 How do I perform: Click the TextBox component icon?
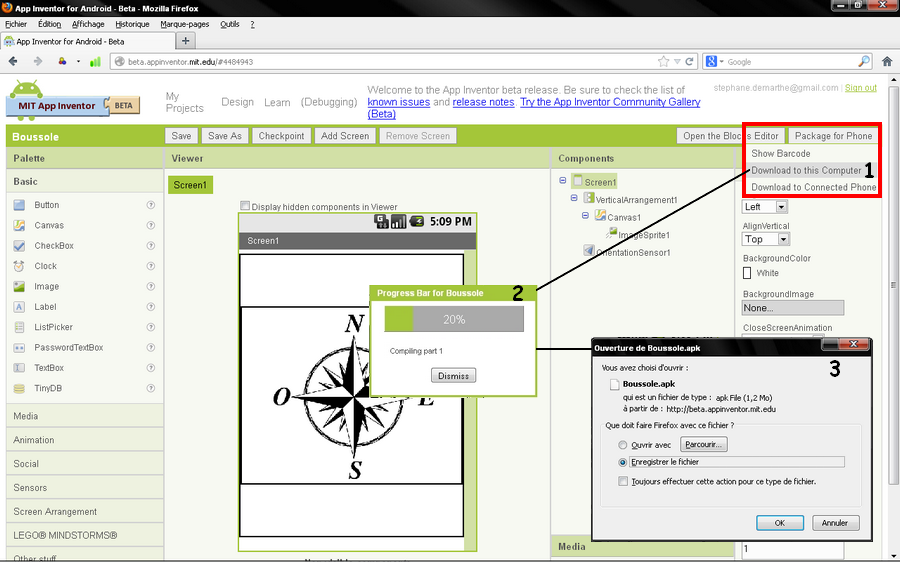19,368
